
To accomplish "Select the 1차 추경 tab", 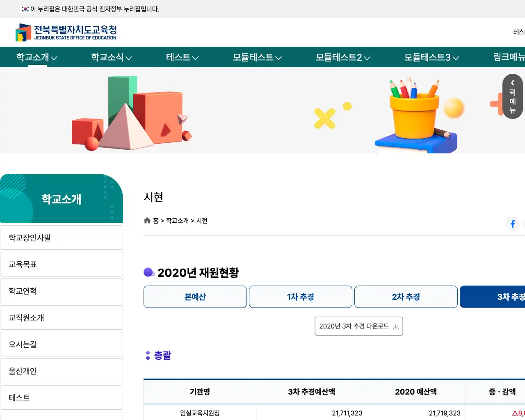I will point(301,297).
